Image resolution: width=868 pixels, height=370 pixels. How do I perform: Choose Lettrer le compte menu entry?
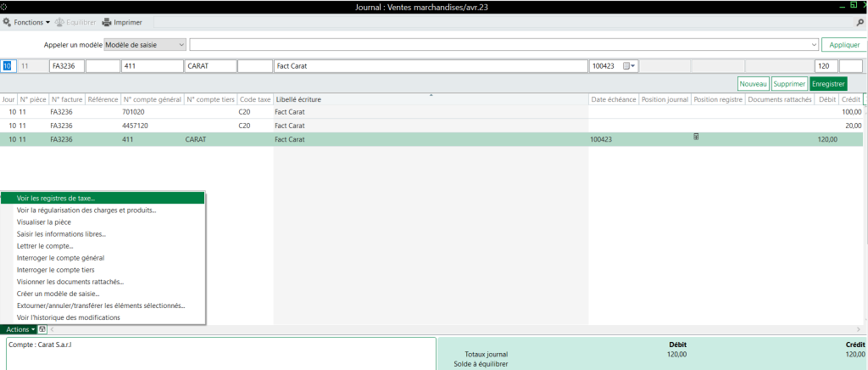(47, 246)
